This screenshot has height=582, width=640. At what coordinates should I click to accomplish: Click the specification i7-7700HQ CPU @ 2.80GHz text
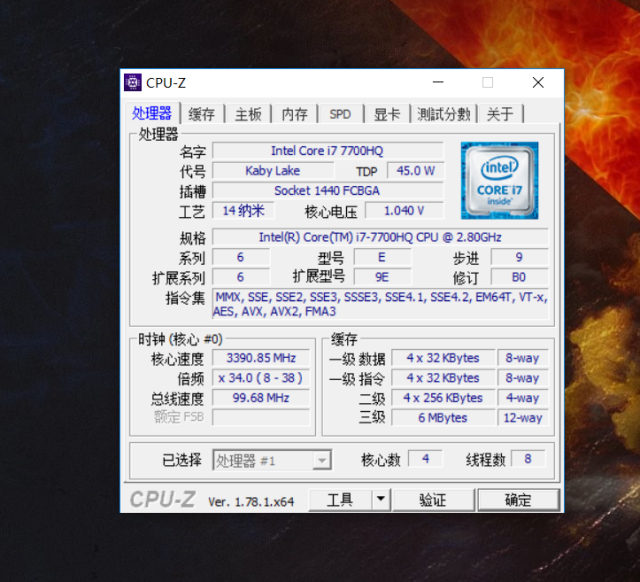380,237
